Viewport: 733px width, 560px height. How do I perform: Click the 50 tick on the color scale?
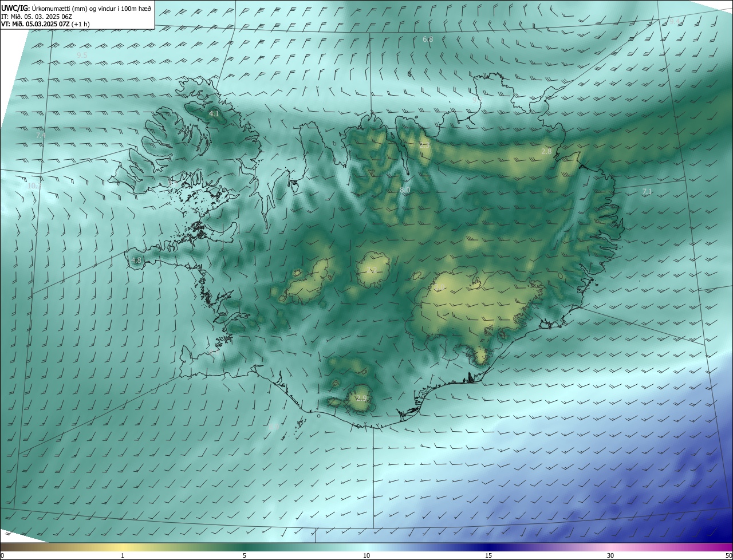coord(728,555)
